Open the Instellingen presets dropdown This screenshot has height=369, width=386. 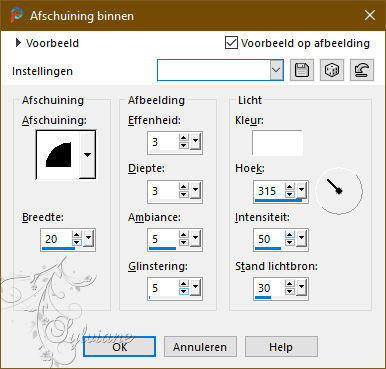(x=276, y=70)
